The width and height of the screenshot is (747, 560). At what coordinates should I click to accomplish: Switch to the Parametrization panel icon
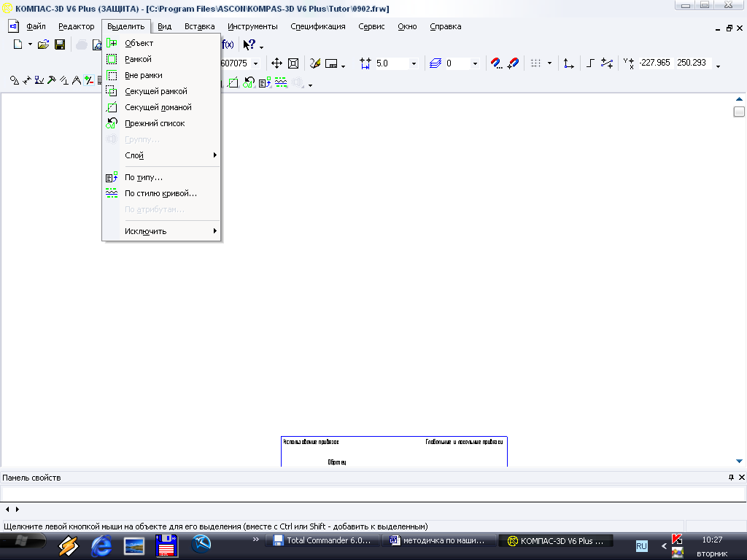[x=64, y=80]
